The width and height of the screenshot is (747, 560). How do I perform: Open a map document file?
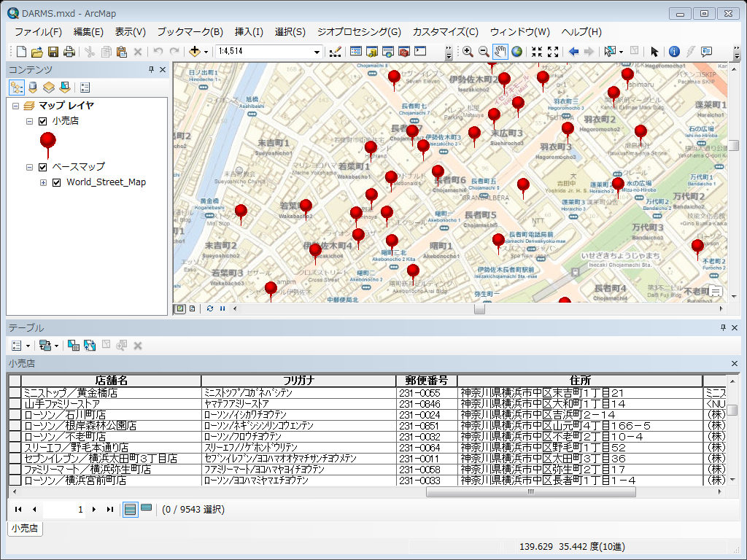click(x=36, y=52)
